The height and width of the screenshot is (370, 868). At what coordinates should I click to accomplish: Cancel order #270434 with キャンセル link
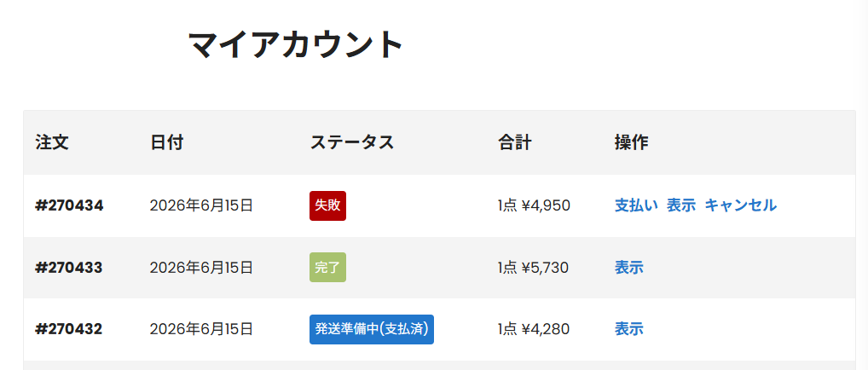click(x=741, y=205)
